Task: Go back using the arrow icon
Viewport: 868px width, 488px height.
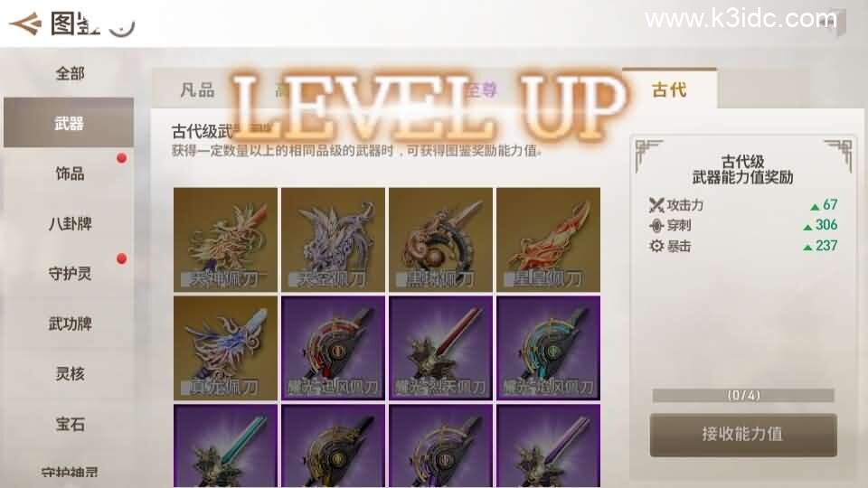Action: 25,23
